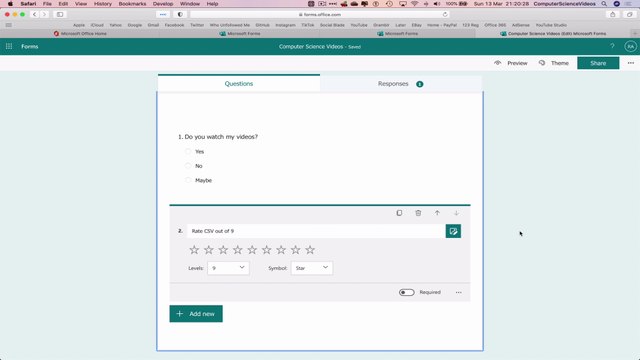This screenshot has width=640, height=360.
Task: Switch to Computer Science Videos (Edit) browser tab
Action: (553, 33)
